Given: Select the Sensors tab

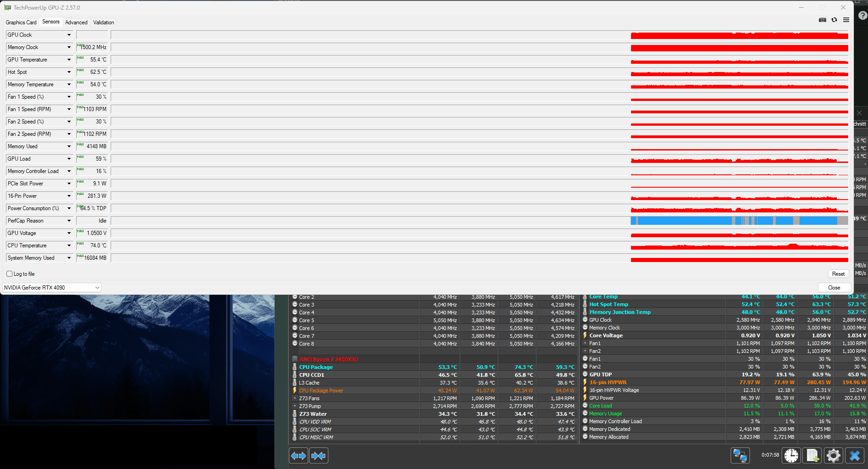Looking at the screenshot, I should 51,22.
